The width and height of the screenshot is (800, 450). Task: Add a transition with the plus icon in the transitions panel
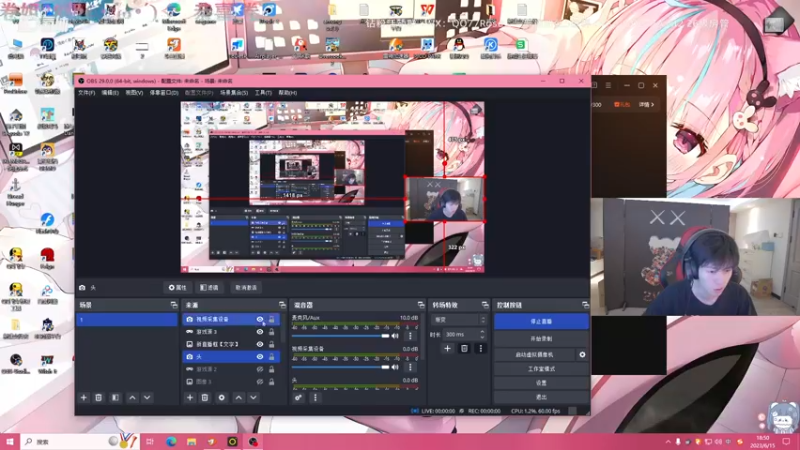click(x=447, y=348)
